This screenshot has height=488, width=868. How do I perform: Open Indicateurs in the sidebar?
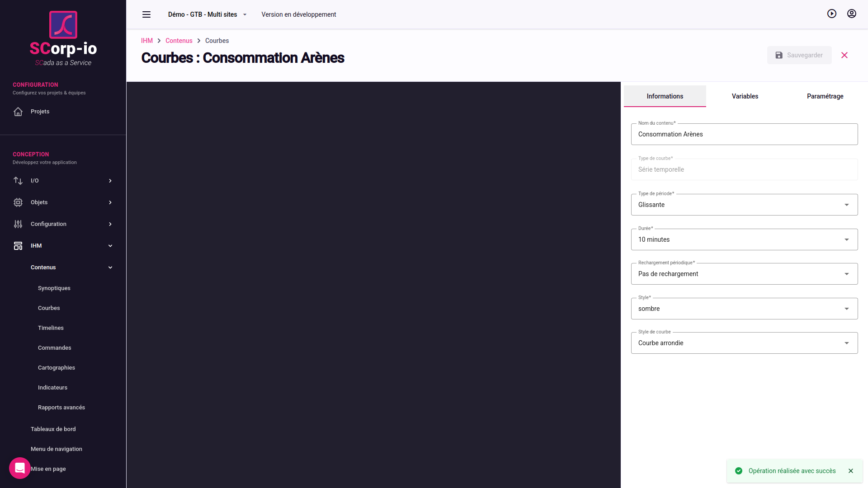pos(52,388)
